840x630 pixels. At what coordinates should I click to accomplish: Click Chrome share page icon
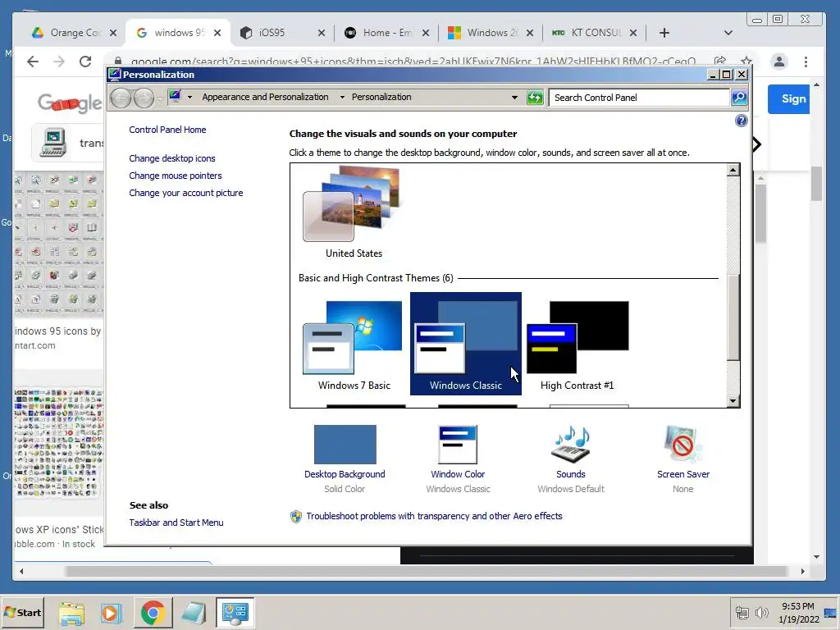click(720, 61)
